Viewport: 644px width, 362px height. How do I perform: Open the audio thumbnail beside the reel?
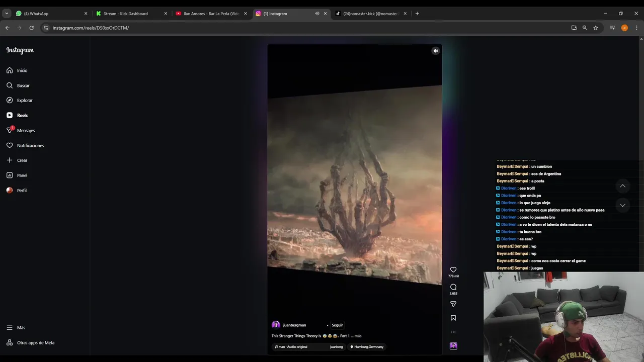click(453, 346)
